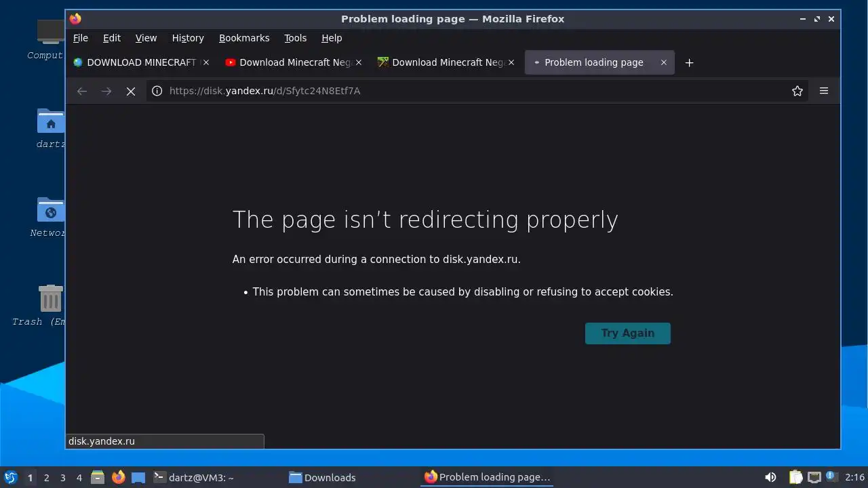
Task: Open the Bookmarks menu
Action: [244, 38]
